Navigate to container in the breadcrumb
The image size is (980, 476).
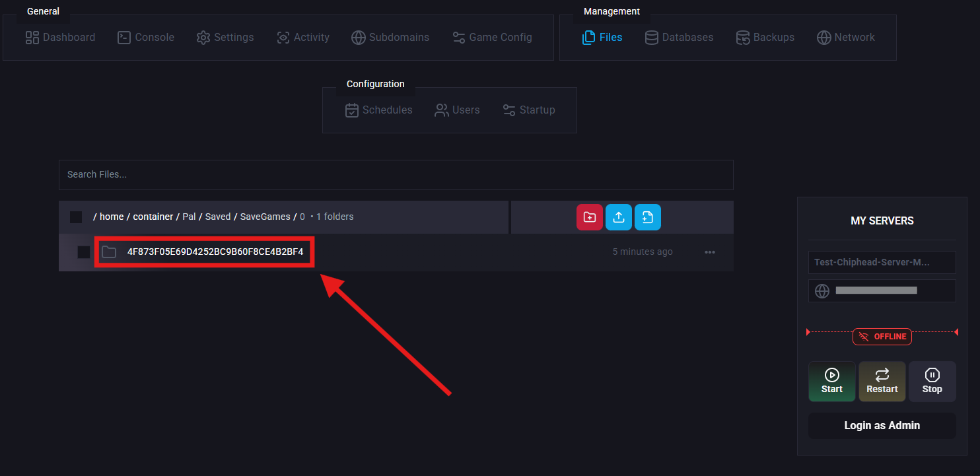click(x=153, y=217)
